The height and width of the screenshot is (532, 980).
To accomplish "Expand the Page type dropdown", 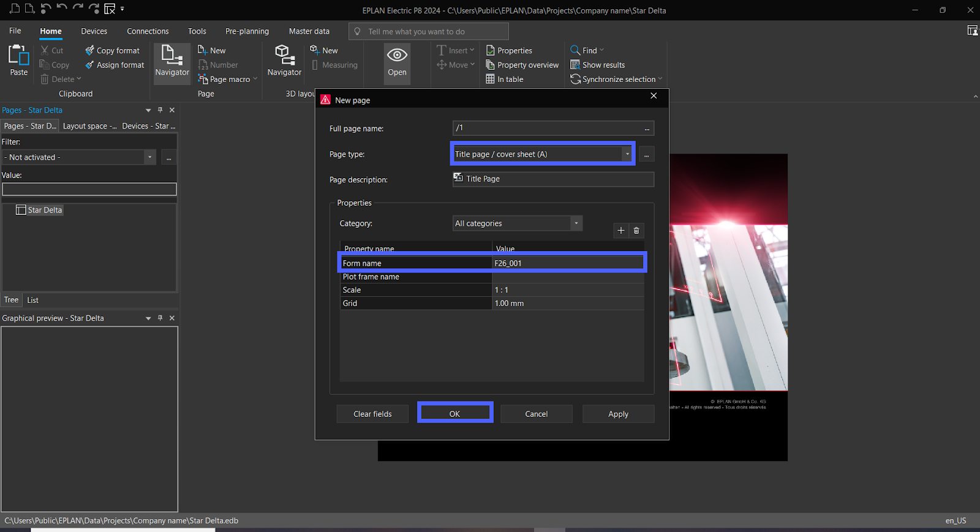I will click(x=627, y=154).
